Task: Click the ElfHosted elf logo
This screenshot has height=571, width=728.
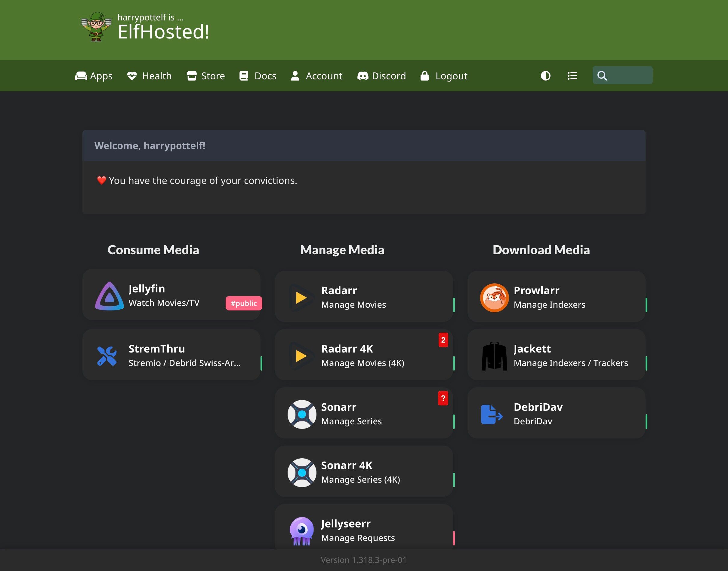Action: coord(96,27)
